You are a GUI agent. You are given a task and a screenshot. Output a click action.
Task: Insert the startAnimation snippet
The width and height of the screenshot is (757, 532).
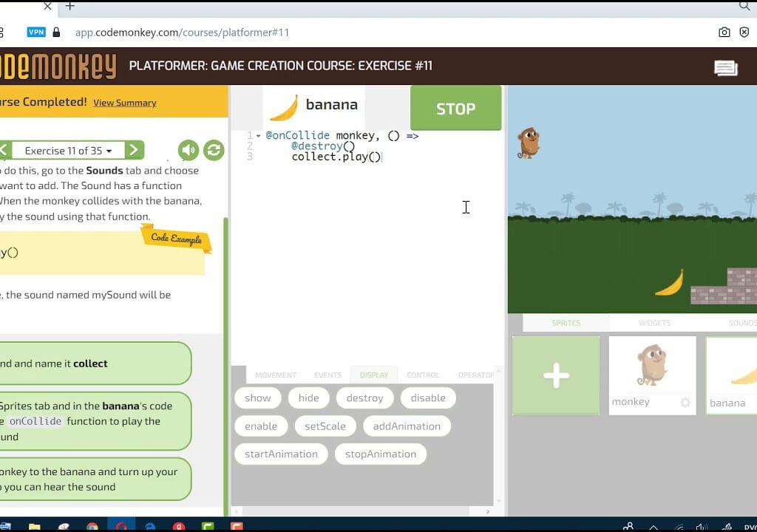pyautogui.click(x=282, y=454)
